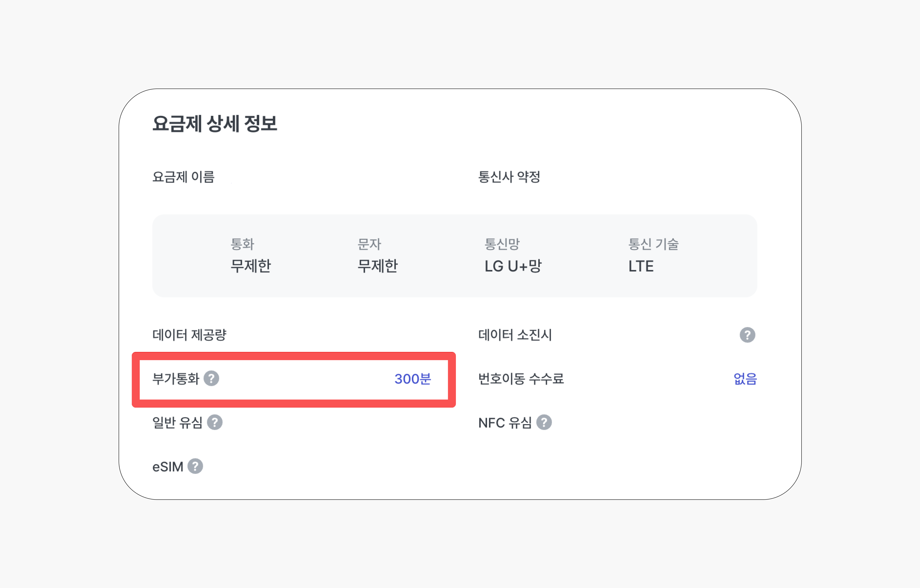Click the 데이터 제공량 label
This screenshot has width=920, height=588.
point(190,335)
